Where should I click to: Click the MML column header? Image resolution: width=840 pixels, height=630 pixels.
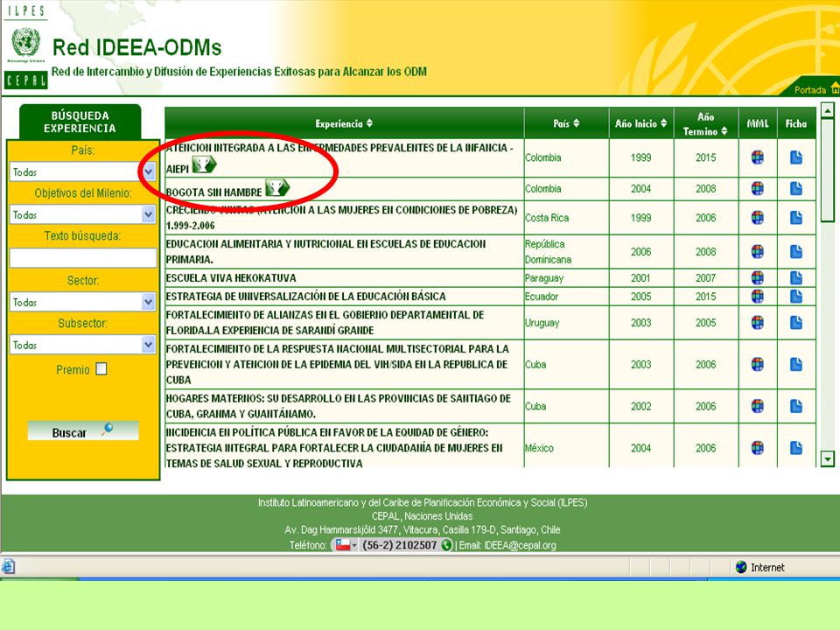point(758,123)
